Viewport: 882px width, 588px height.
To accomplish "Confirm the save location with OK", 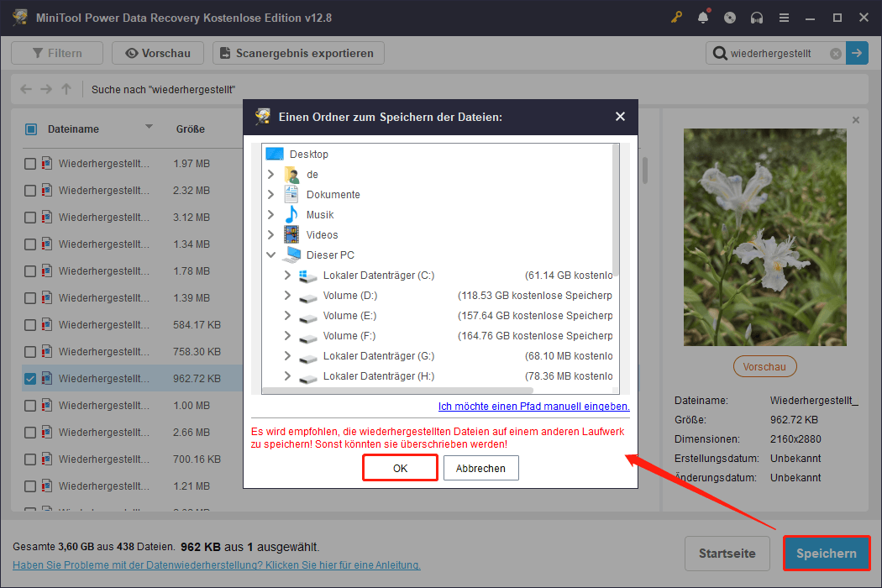I will 400,467.
